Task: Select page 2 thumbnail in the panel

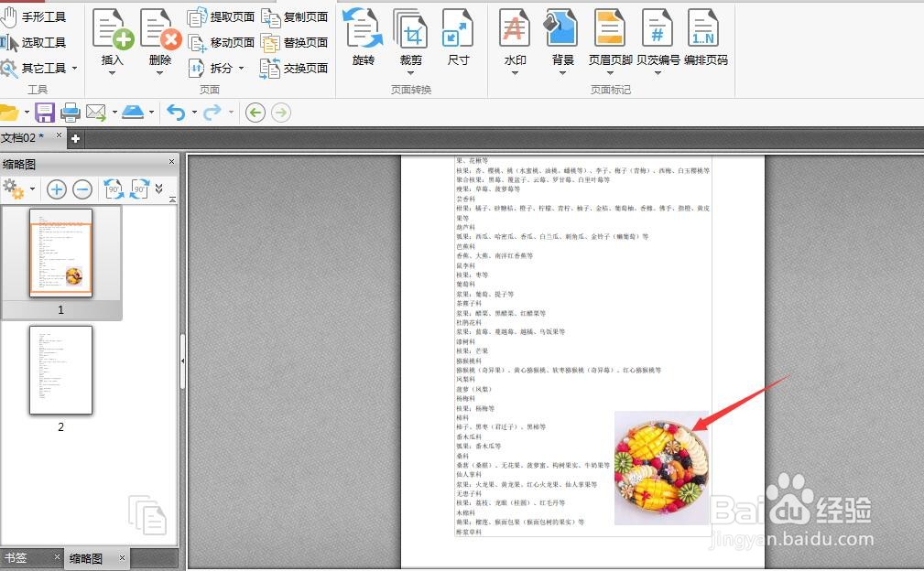Action: pyautogui.click(x=60, y=370)
